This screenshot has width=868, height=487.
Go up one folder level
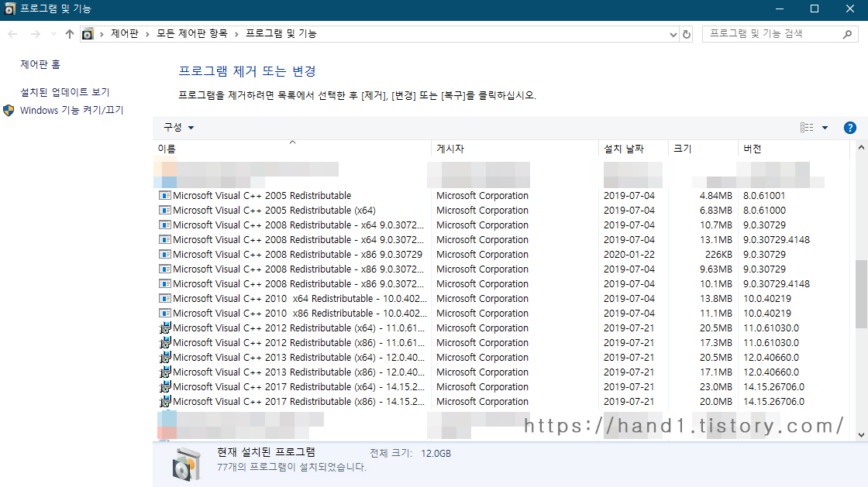coord(69,34)
